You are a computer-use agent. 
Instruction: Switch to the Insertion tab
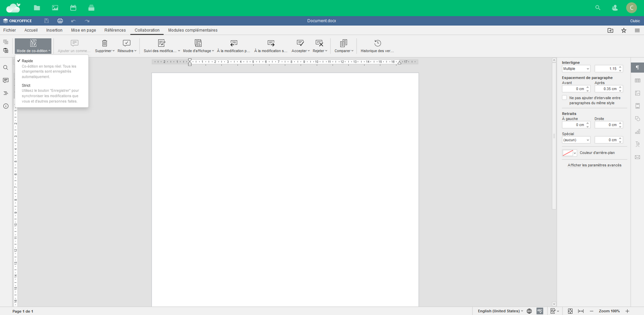(x=54, y=30)
